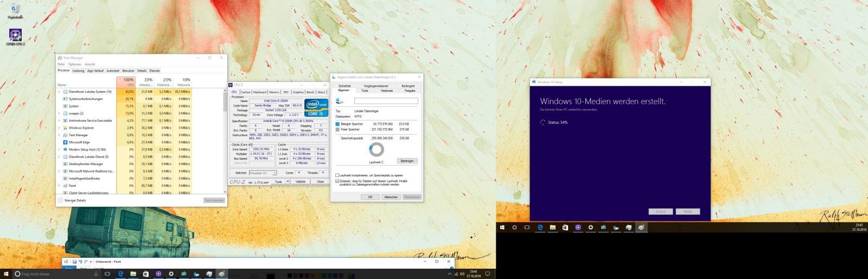Click the drive name input field
Viewport: 868px width, 279px height.
pos(386,100)
